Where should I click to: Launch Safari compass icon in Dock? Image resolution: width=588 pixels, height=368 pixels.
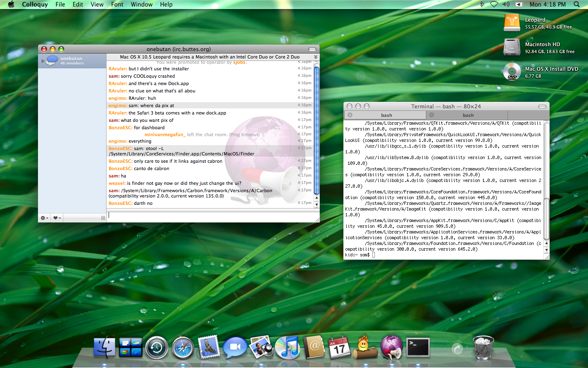coord(183,348)
